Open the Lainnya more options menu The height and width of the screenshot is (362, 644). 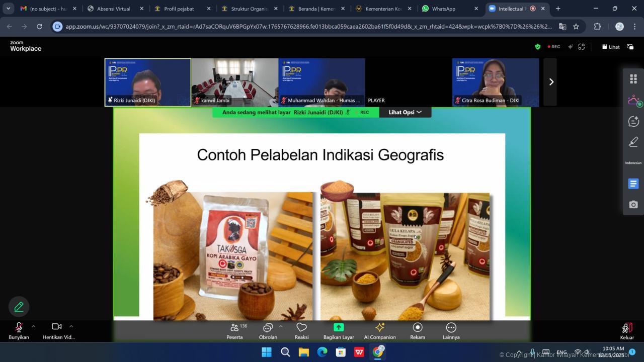click(451, 331)
